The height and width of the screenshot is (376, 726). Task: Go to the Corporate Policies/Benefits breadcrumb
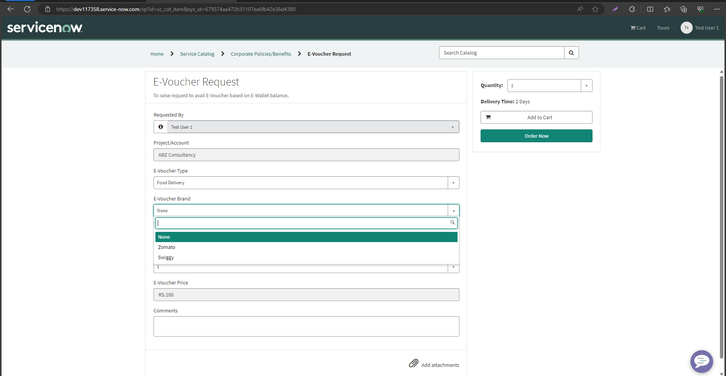[261, 54]
